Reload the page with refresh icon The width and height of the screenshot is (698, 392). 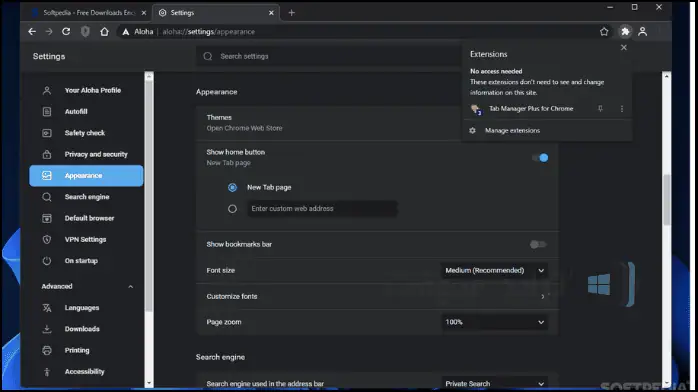66,32
